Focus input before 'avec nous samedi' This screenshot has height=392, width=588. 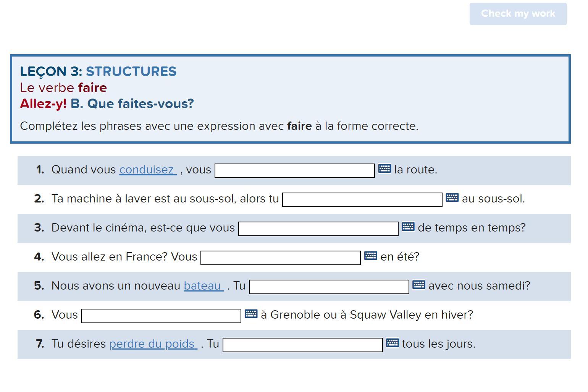[x=329, y=287]
